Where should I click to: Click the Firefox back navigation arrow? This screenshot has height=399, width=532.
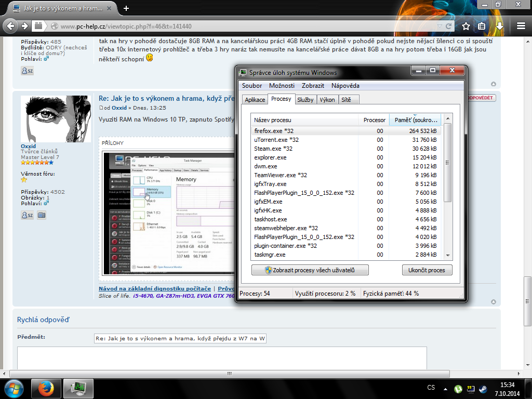[10, 26]
